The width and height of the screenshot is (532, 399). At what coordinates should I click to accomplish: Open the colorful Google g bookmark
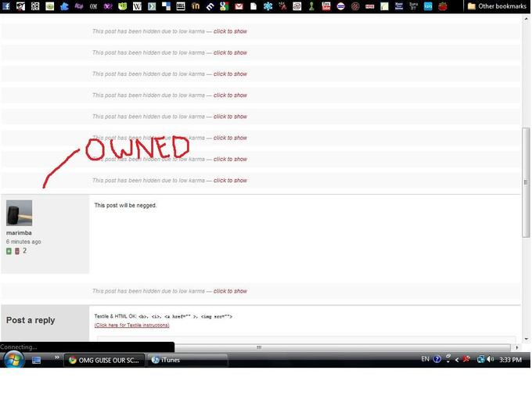tap(225, 6)
